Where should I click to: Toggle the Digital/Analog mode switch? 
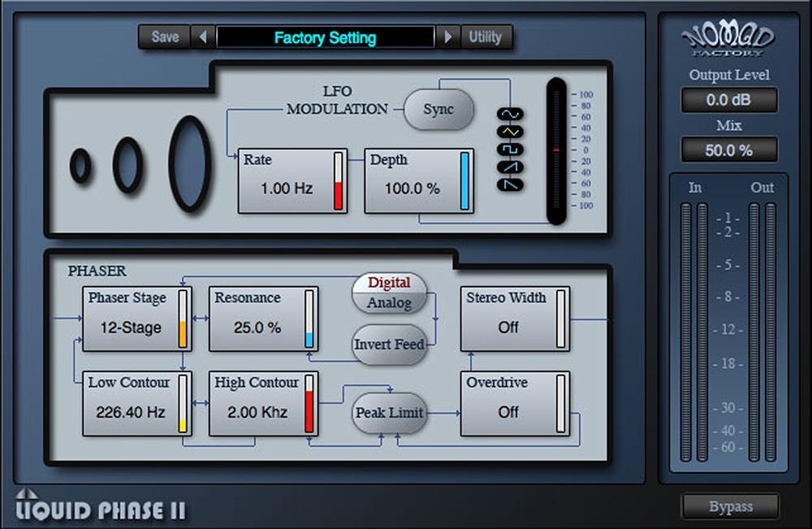pyautogui.click(x=389, y=293)
